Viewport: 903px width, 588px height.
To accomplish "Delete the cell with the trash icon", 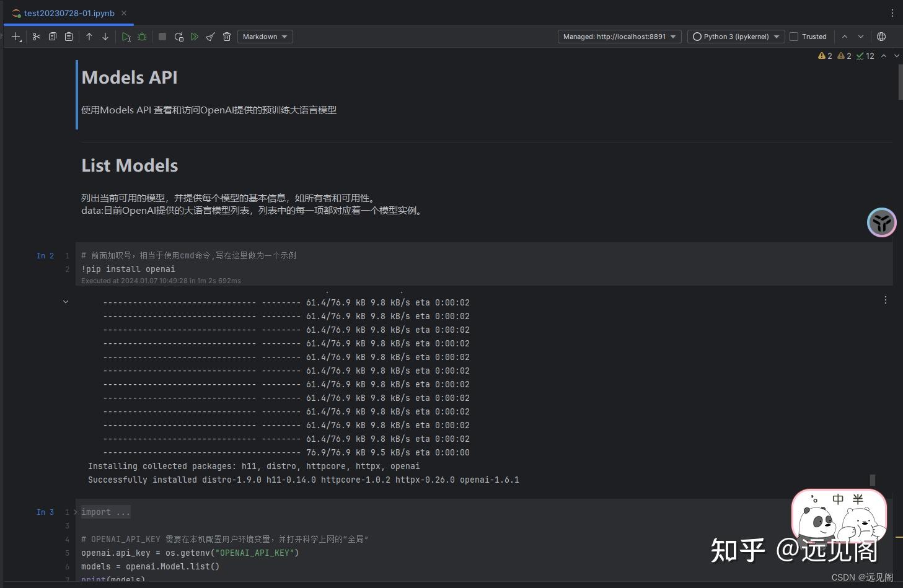I will point(227,37).
